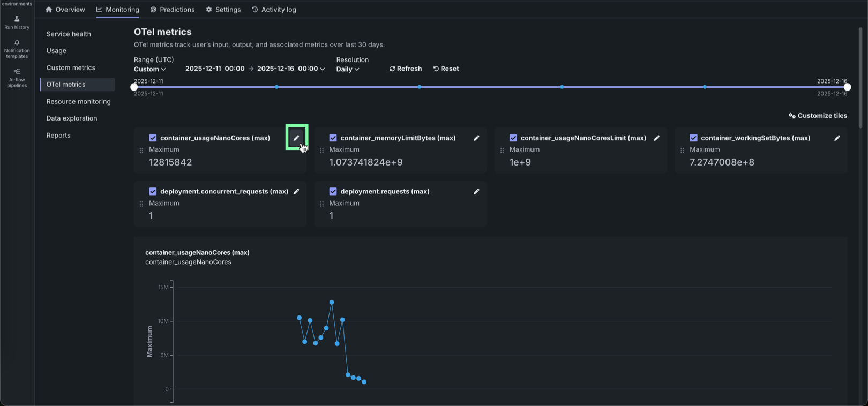Toggle deployment.concurrent_requests checkbox
This screenshot has width=868, height=406.
click(153, 191)
